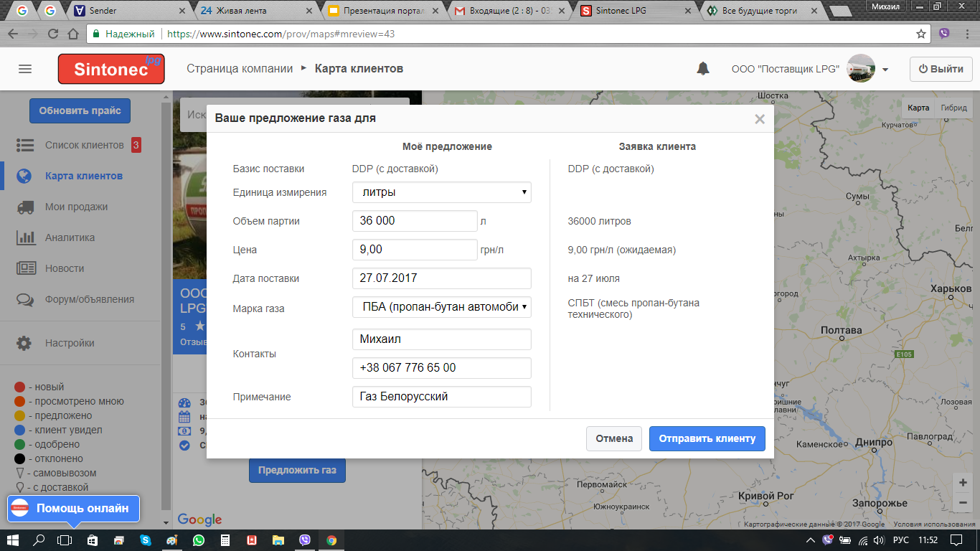
Task: Click the Отправить клиенту button
Action: click(x=707, y=438)
